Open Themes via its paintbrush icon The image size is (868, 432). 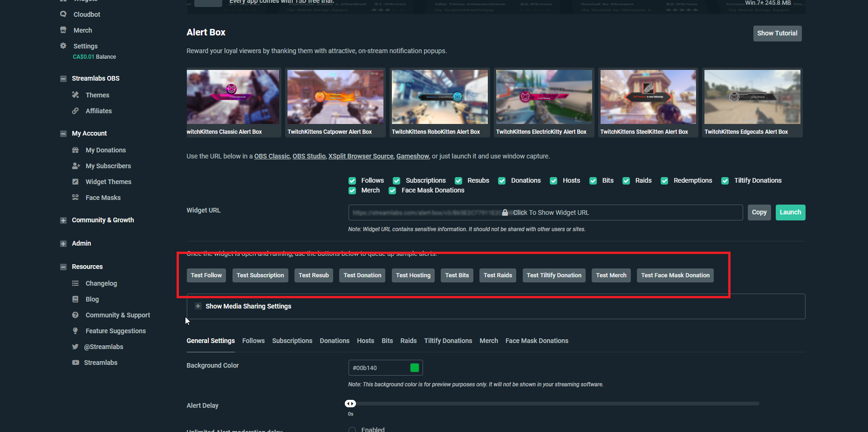(x=75, y=95)
